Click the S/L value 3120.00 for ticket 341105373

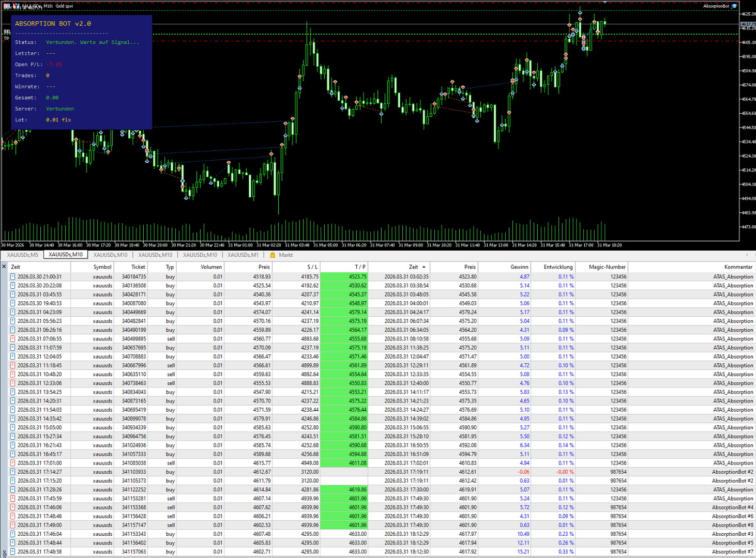click(x=310, y=481)
